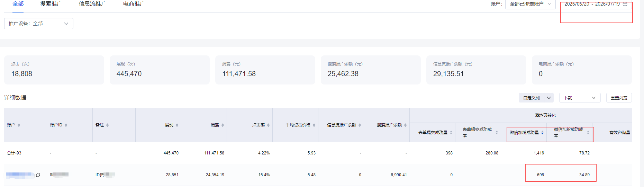Click the 重置列宽 button

619,98
